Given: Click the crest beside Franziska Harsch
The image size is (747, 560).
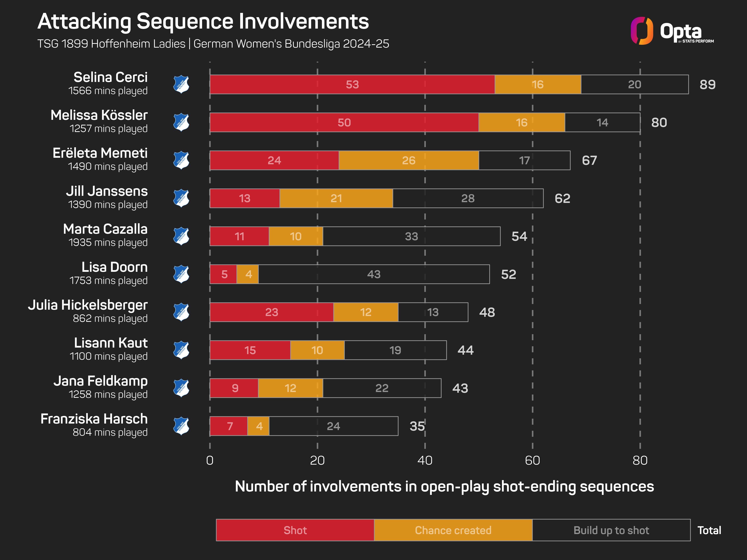Looking at the screenshot, I should [x=181, y=426].
